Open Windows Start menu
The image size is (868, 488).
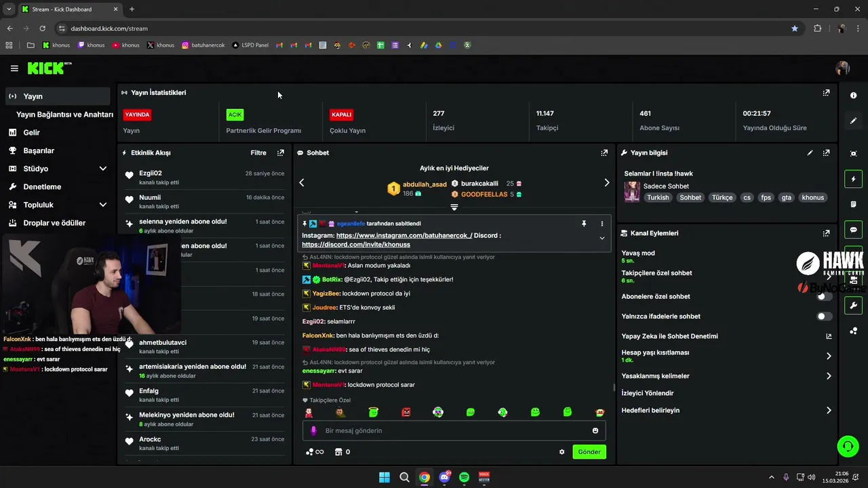pos(384,477)
